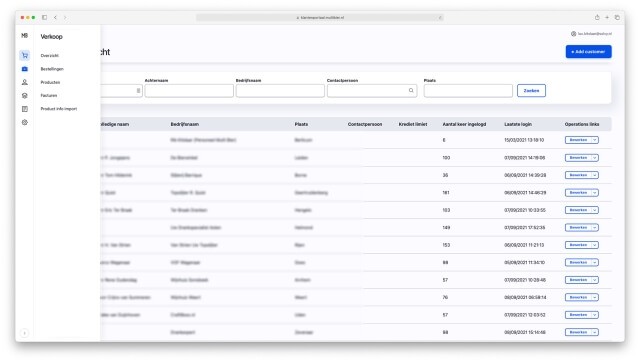Select Bestellingen in the Verkoop menu
Screen dimensions: 640x362
pyautogui.click(x=52, y=69)
